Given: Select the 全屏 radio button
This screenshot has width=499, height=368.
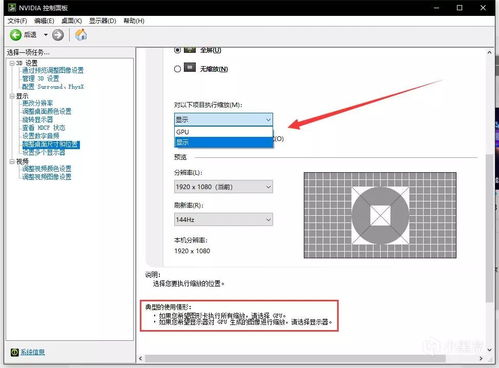Looking at the screenshot, I should (177, 50).
